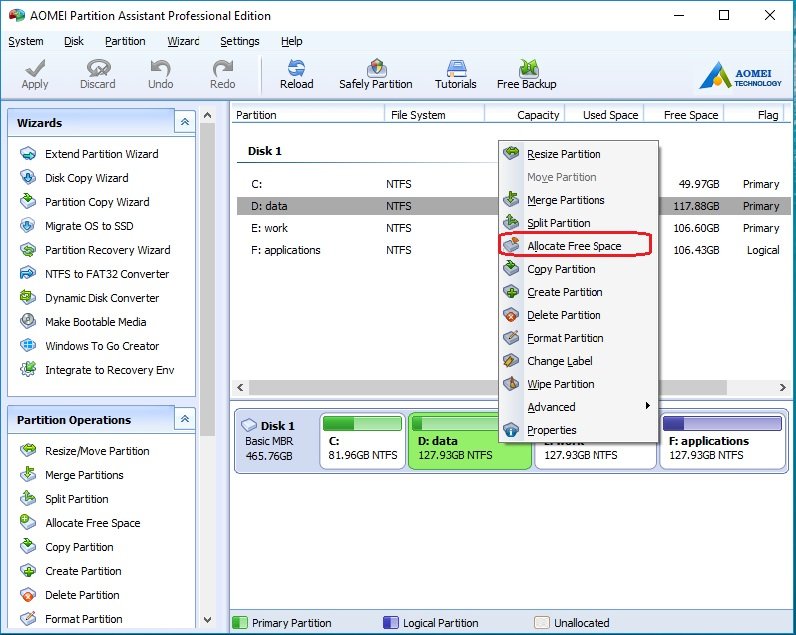The image size is (796, 635).
Task: Choose Copy Partition in context menu
Action: point(578,269)
